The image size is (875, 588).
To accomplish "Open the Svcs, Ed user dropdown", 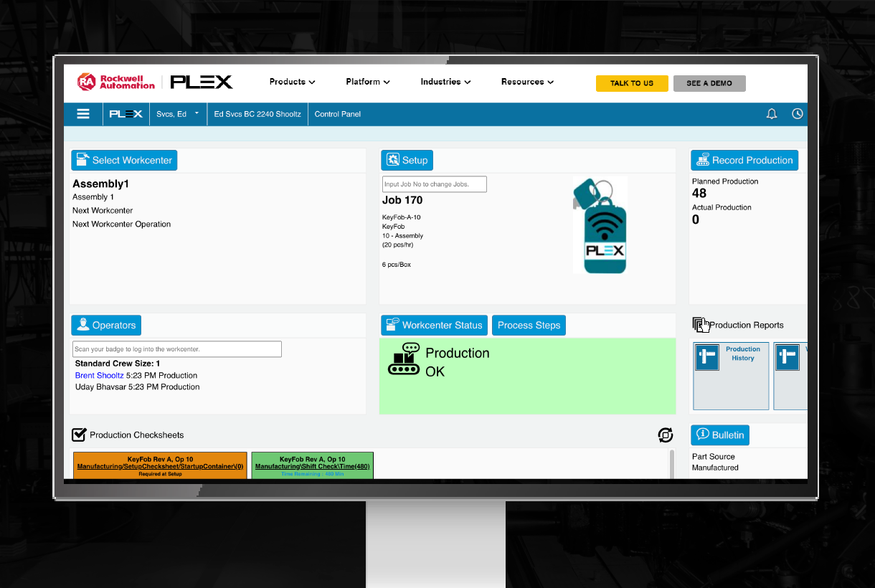I will [x=178, y=114].
